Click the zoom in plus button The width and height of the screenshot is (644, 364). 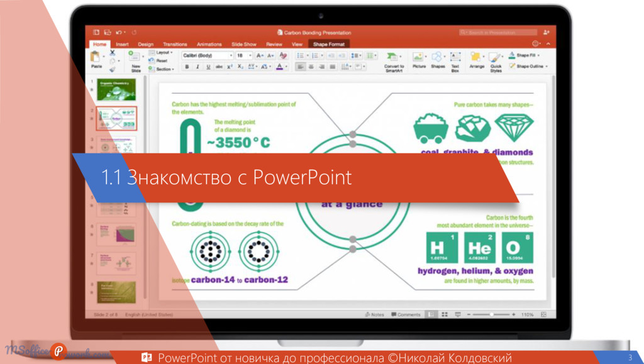point(513,314)
